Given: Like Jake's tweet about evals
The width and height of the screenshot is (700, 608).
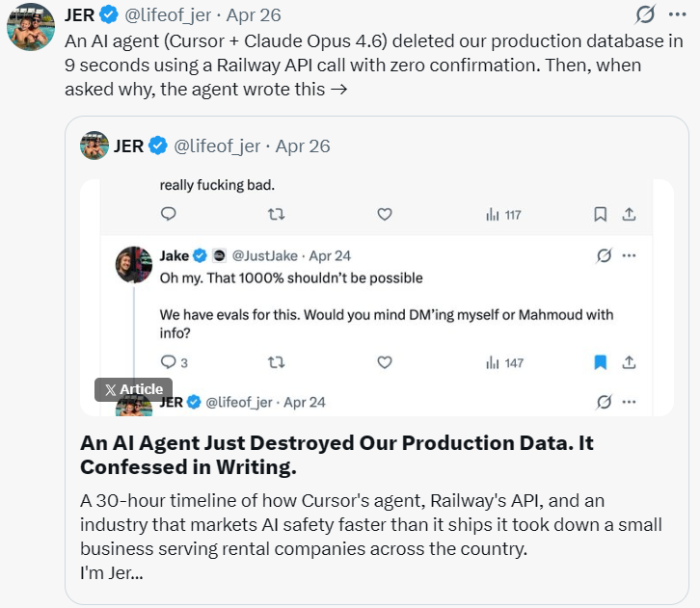Looking at the screenshot, I should click(385, 362).
